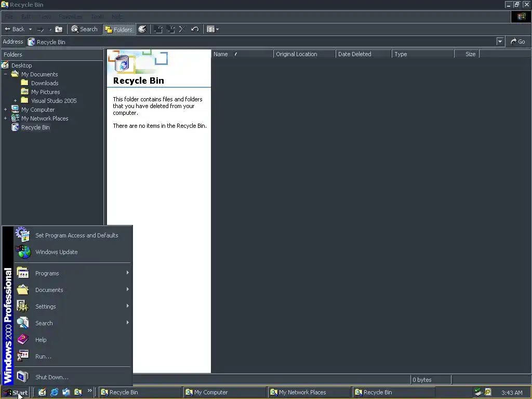Expand the My Network Places node
532x399 pixels.
pos(5,118)
